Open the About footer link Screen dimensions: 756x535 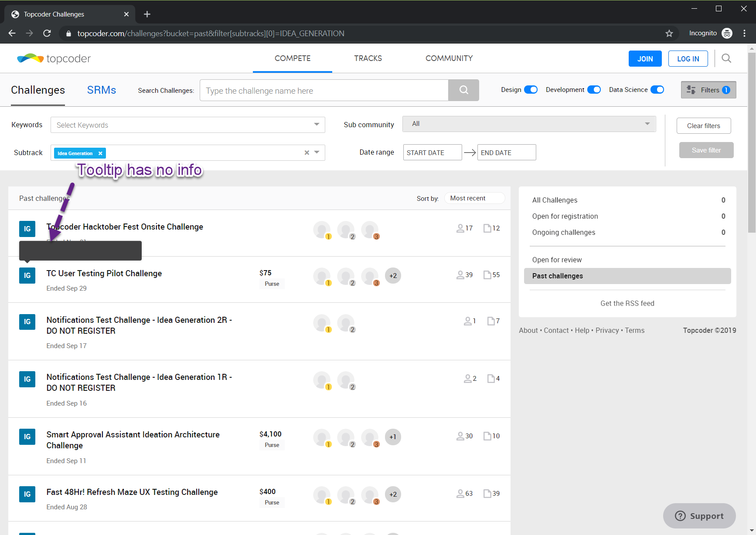click(x=528, y=330)
